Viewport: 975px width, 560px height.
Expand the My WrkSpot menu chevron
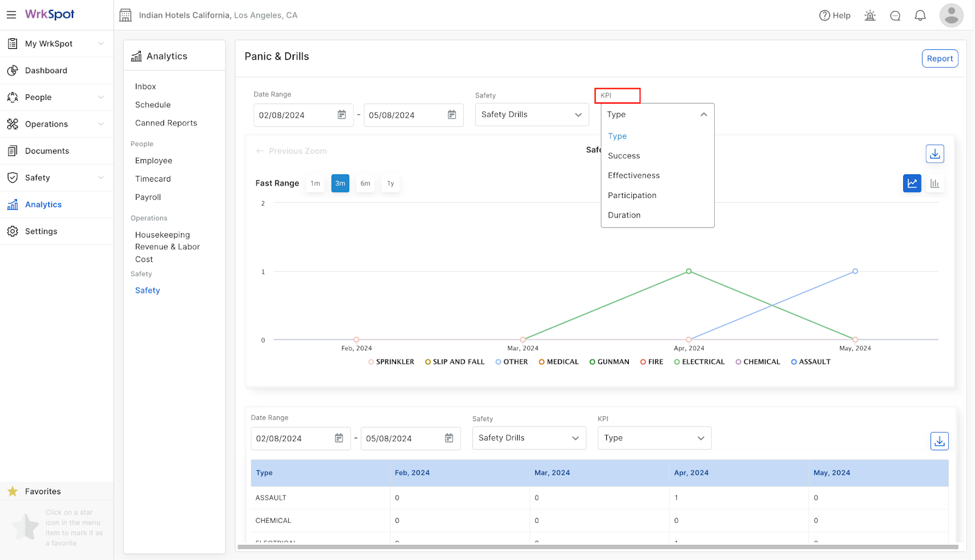click(x=101, y=43)
